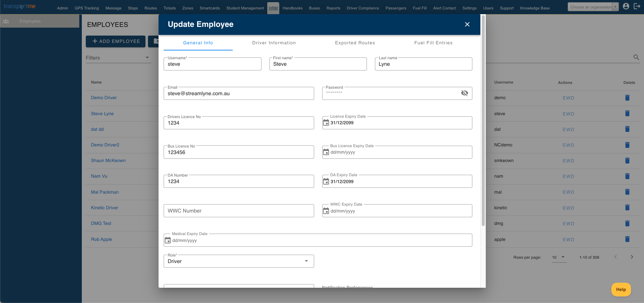
Task: Expand the Filters dropdown
Action: [119, 58]
